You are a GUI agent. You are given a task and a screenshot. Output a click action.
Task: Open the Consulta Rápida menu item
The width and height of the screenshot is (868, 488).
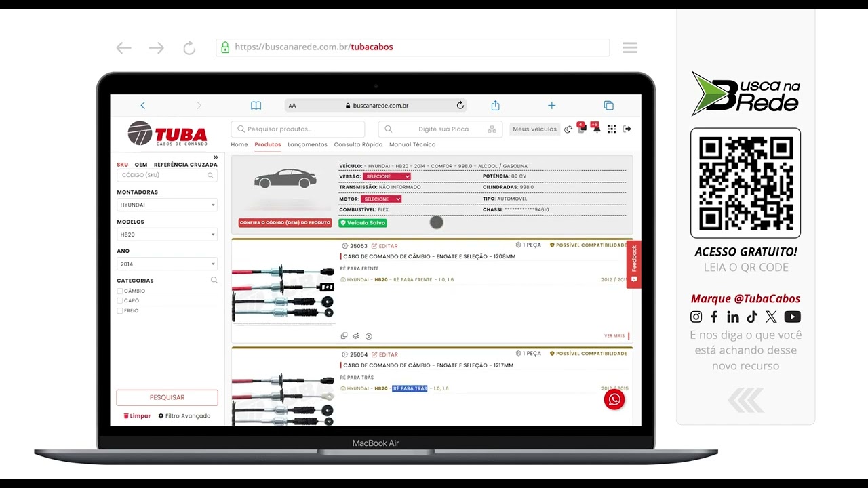(x=358, y=144)
